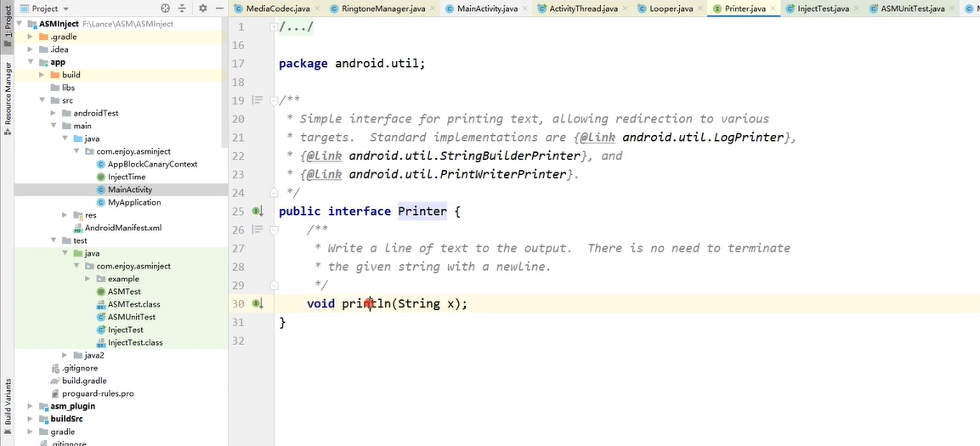The image size is (980, 446).
Task: Expand the androidTest folder
Action: pos(54,113)
